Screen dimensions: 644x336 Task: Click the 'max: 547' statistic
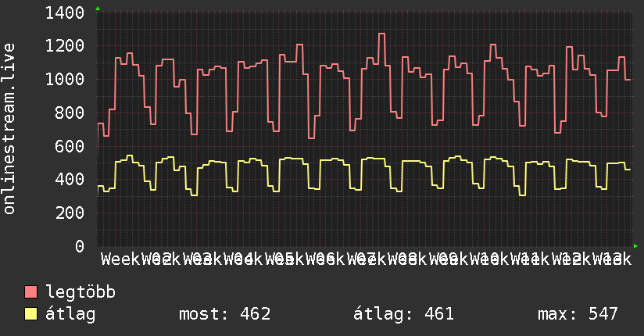pos(578,314)
